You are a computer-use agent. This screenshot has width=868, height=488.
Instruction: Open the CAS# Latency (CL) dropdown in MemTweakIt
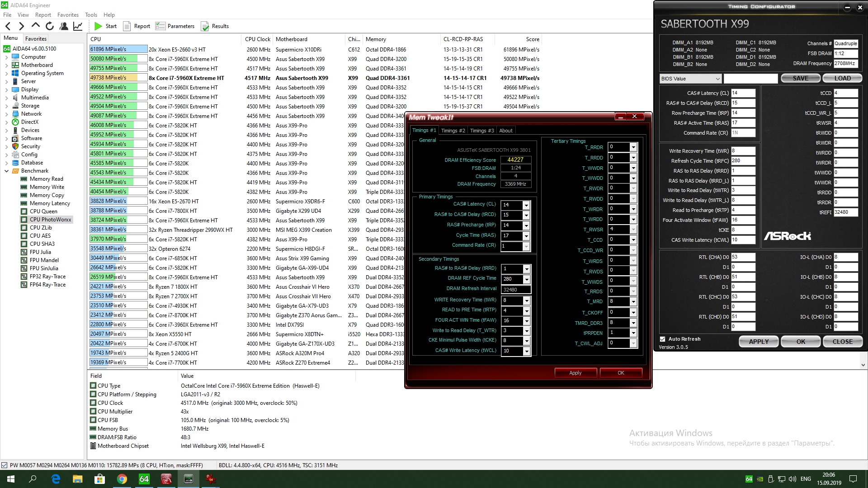526,205
